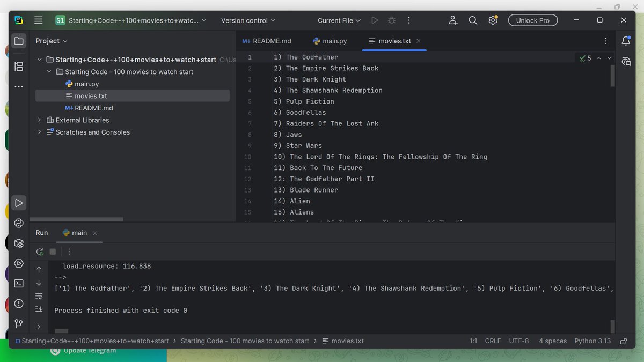Go to previous highlighted problem arrow
The height and width of the screenshot is (362, 644).
[599, 58]
